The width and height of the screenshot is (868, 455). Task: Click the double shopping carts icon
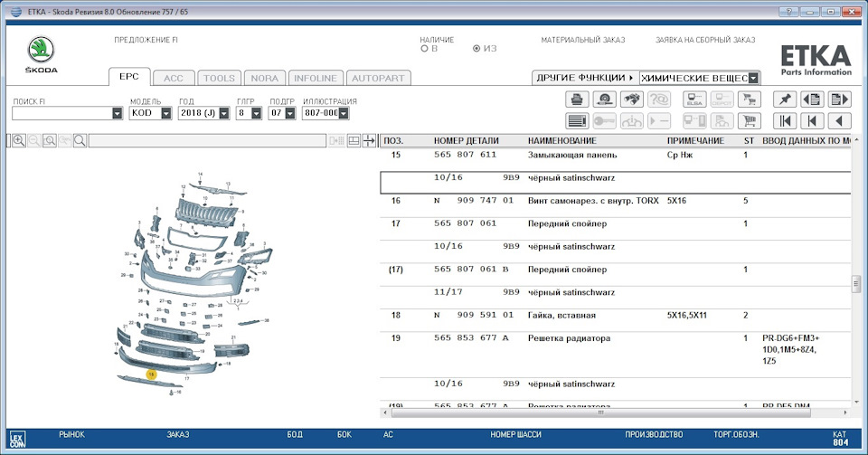(750, 100)
